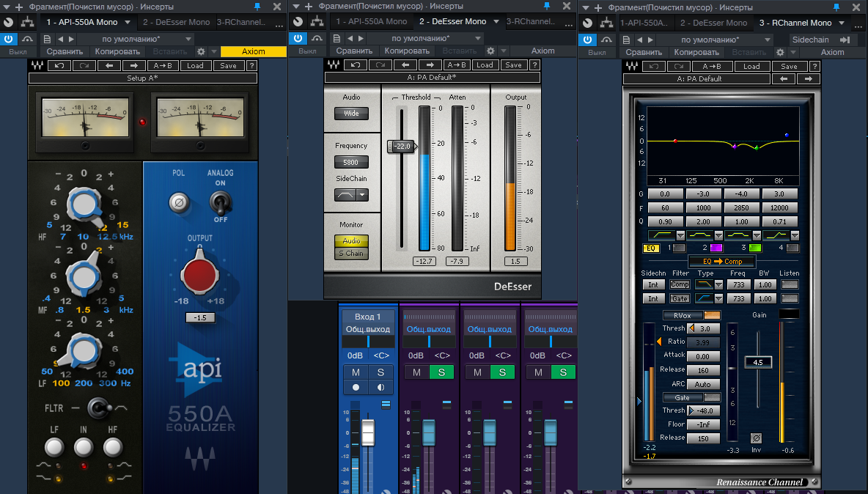Click the Inv phase button in Renaissance Channel

[x=756, y=438]
